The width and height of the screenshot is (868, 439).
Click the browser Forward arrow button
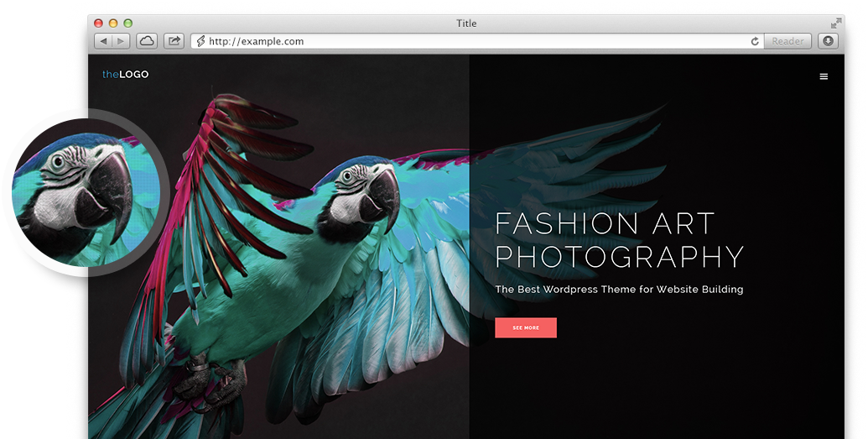point(121,41)
